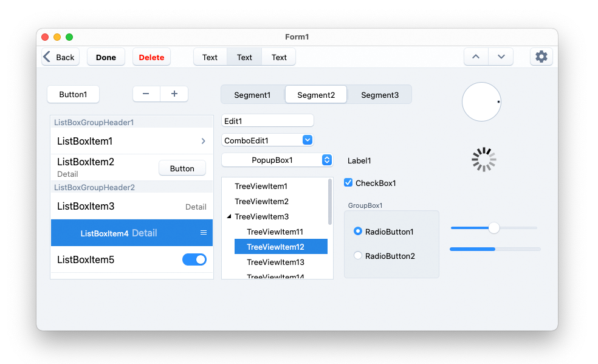
Task: Uncheck CheckBox1
Action: [348, 182]
